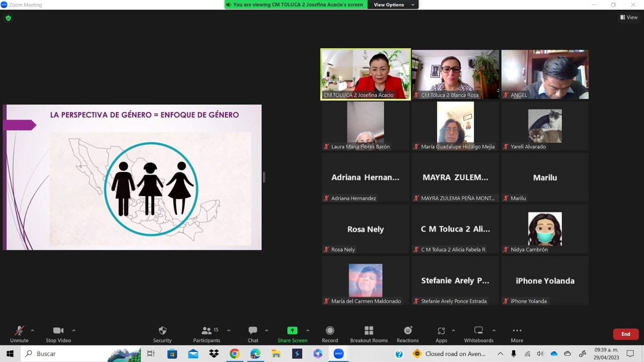Open Dropbox from the taskbar
Image resolution: width=644 pixels, height=362 pixels.
point(214,354)
